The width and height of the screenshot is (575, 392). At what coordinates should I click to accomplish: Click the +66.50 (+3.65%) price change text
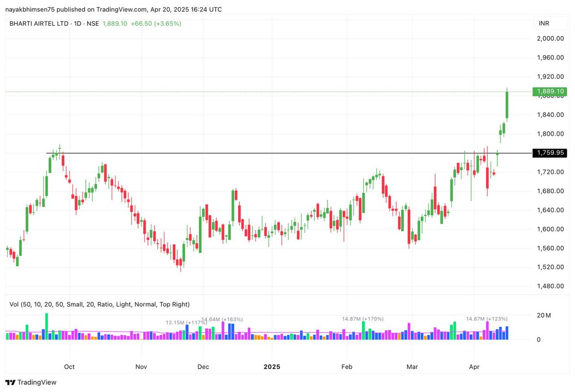point(156,23)
